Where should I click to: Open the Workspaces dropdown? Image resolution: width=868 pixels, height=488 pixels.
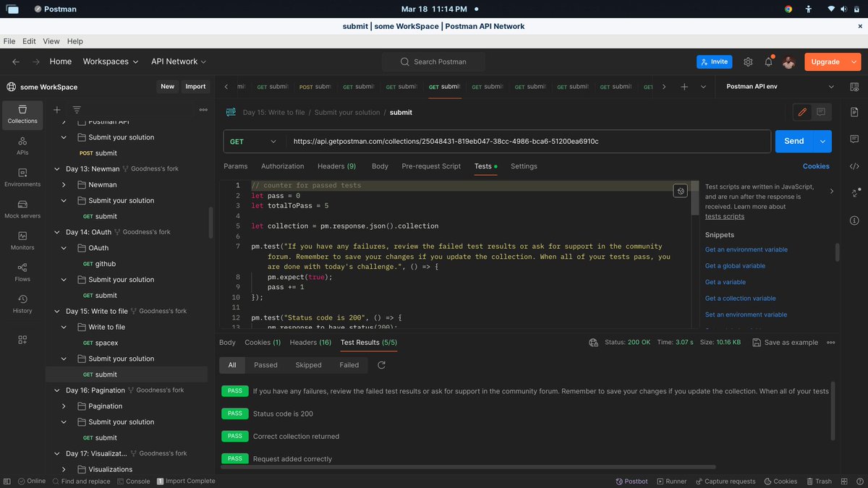[111, 62]
